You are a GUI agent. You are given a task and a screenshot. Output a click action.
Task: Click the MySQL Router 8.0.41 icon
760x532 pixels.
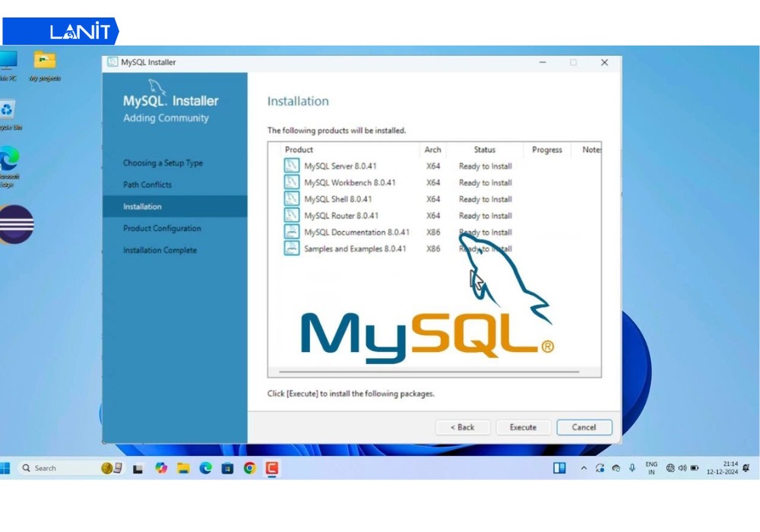pyautogui.click(x=291, y=216)
